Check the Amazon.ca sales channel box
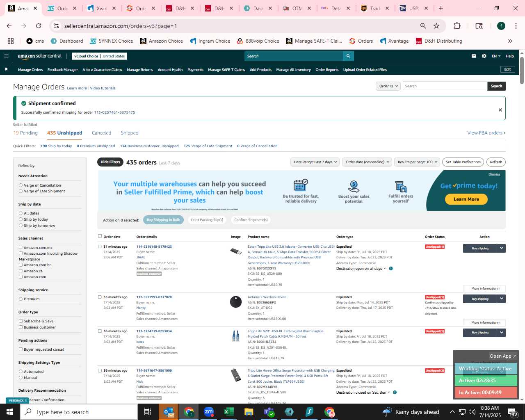The height and width of the screenshot is (420, 525). click(21, 271)
